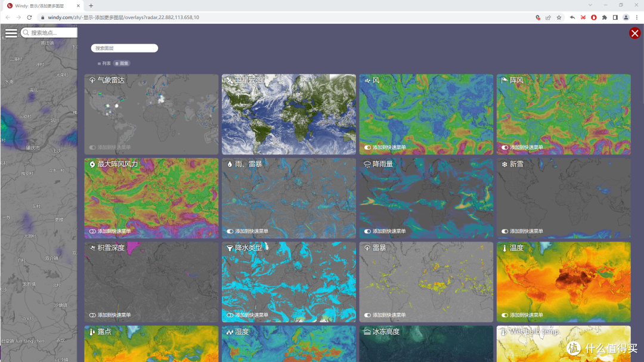Toggle 添加到快速菜单 on 降水类型 card
Image resolution: width=644 pixels, height=362 pixels.
(230, 315)
